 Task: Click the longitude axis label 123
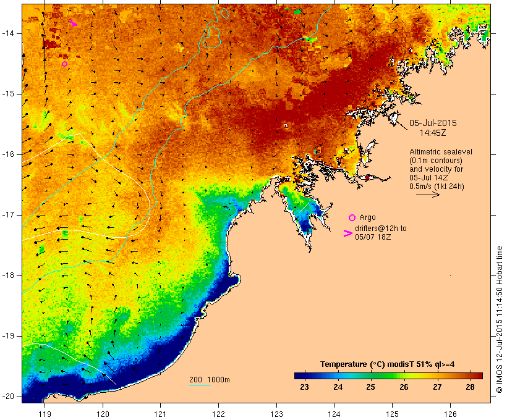(276, 414)
